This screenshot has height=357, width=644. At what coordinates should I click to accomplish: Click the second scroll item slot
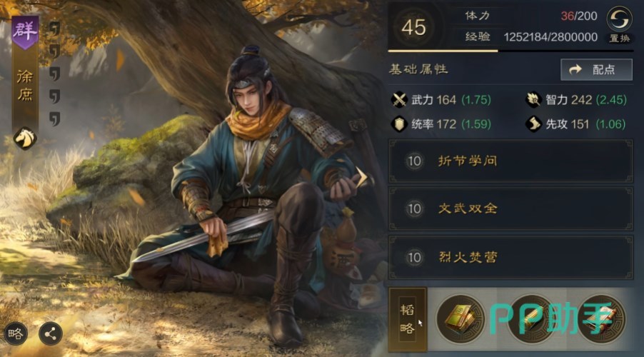tap(531, 318)
